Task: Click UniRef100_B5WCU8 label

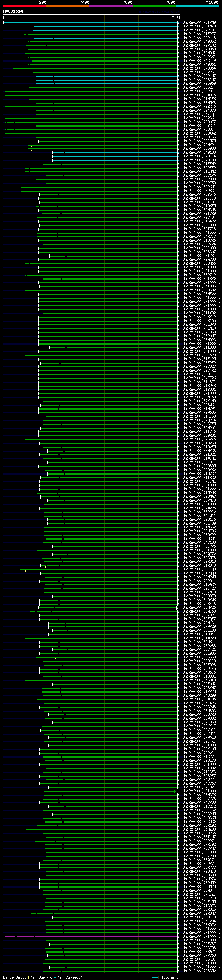Action: click(x=199, y=210)
